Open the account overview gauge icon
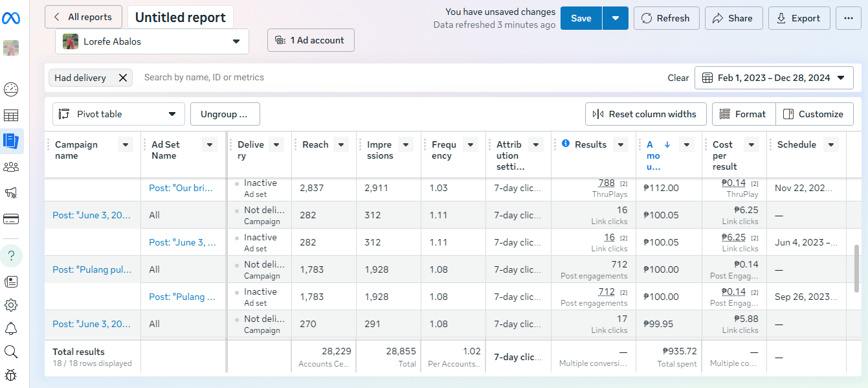Screen dimensions: 868x388 point(11,89)
